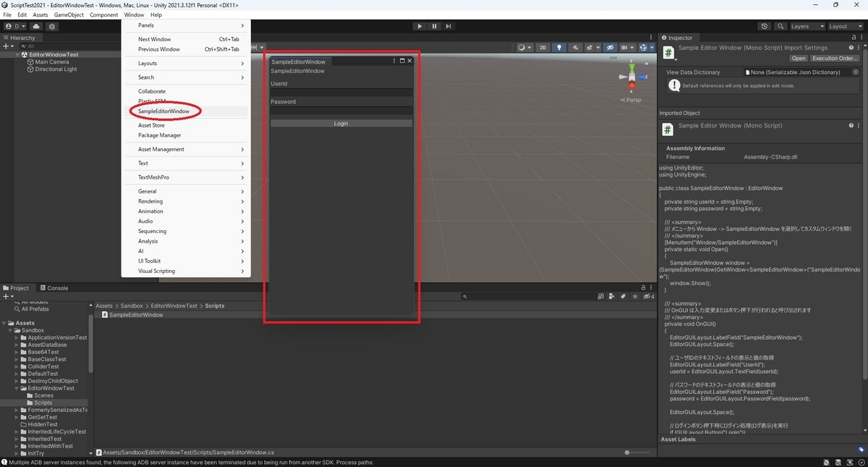This screenshot has height=467, width=868.
Task: Switch to the Console tab
Action: click(x=54, y=287)
